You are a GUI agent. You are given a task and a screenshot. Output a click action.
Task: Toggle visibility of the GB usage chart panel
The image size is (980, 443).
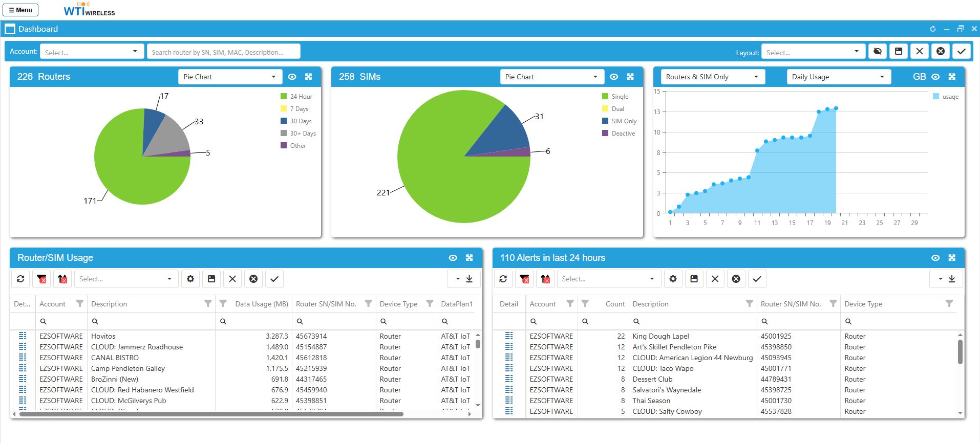tap(935, 77)
